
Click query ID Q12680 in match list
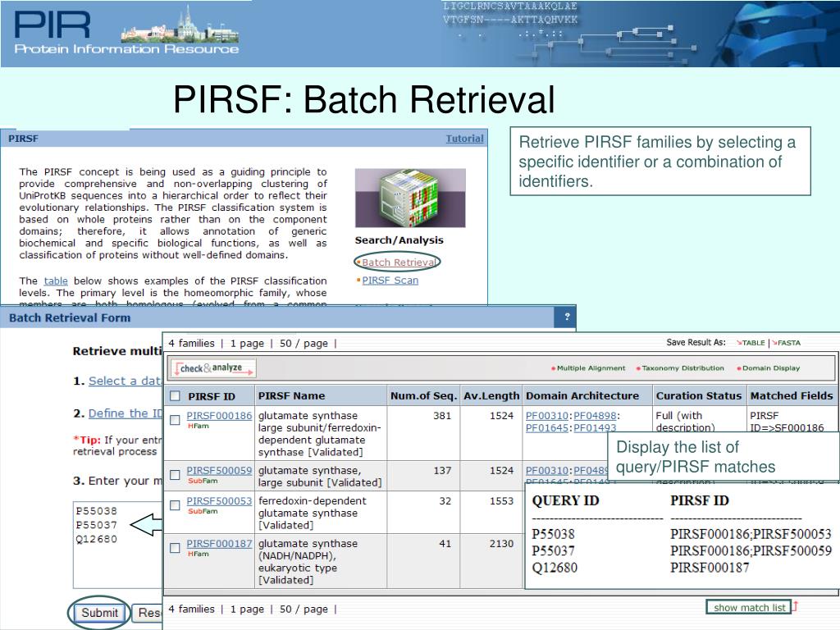pyautogui.click(x=555, y=568)
